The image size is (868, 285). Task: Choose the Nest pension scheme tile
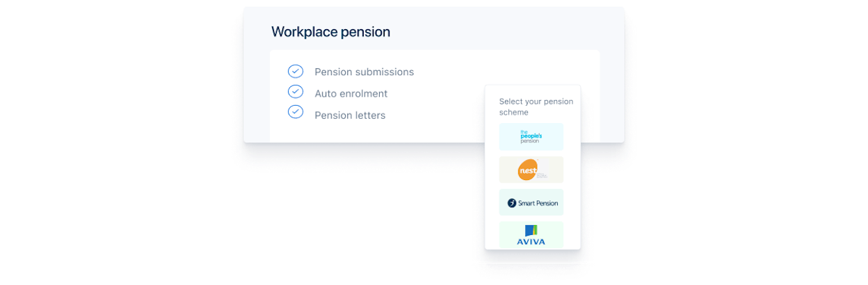[531, 170]
